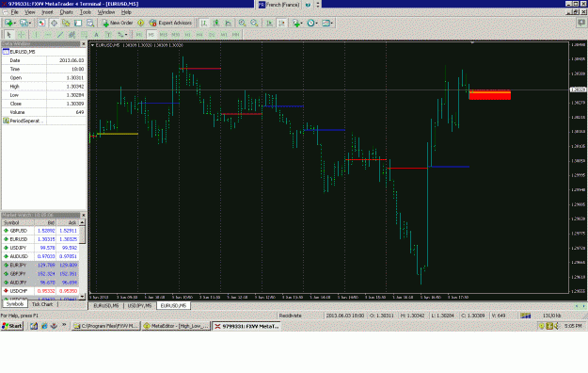Toggle chart Auto Scroll
The width and height of the screenshot is (588, 373).
pyautogui.click(x=269, y=23)
